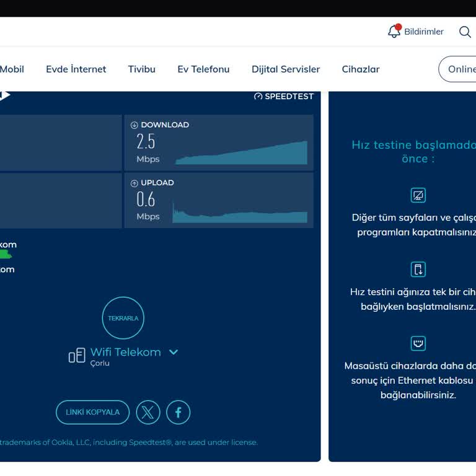Click the UPLOAD label
Viewport: 476px width, 476px height.
[157, 183]
